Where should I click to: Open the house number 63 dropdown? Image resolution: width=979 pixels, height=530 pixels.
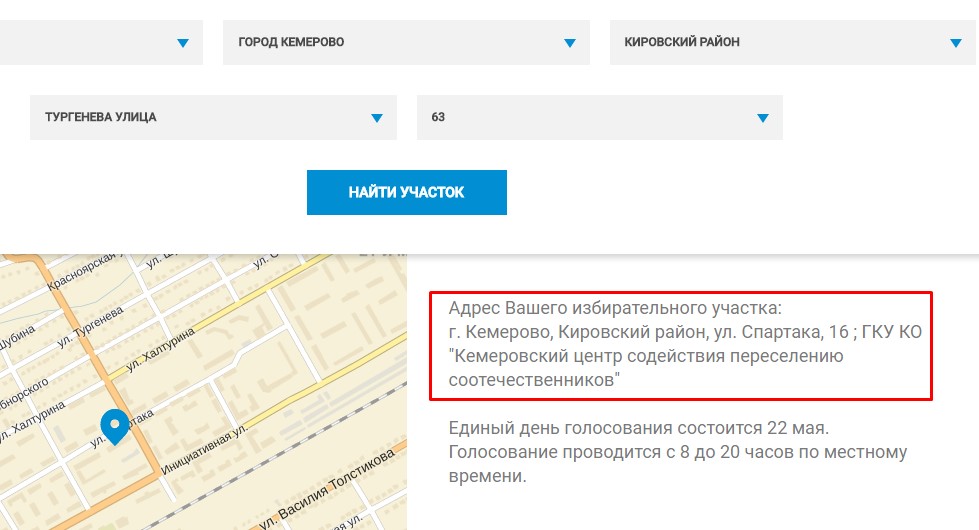[599, 117]
